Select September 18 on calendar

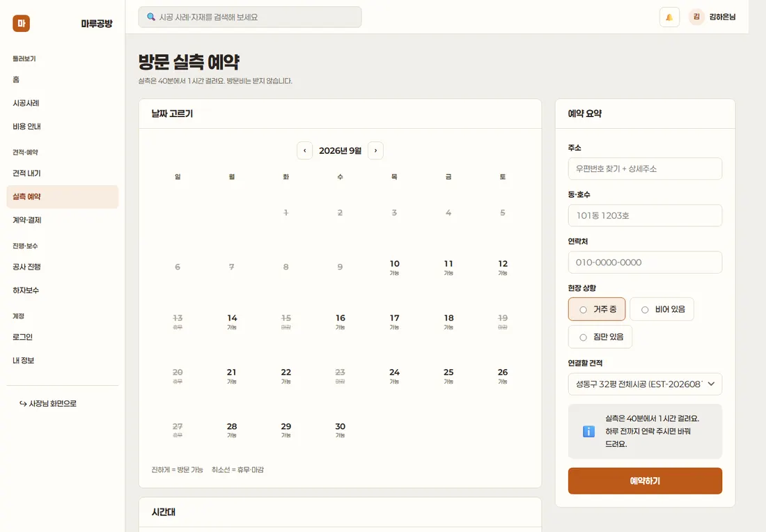448,322
